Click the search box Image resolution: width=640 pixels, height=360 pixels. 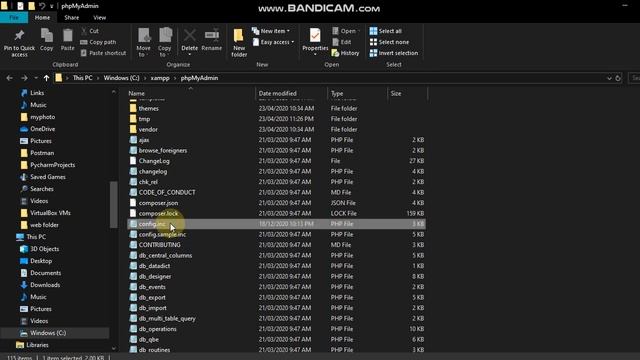[634, 78]
